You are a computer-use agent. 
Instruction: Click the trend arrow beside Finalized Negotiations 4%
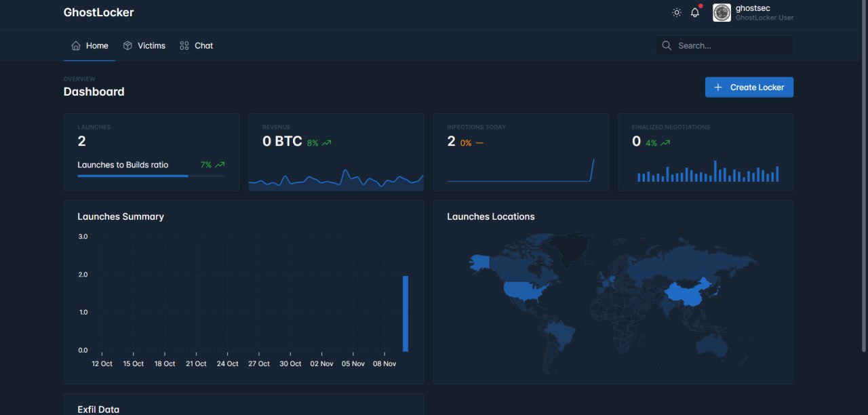pos(666,143)
